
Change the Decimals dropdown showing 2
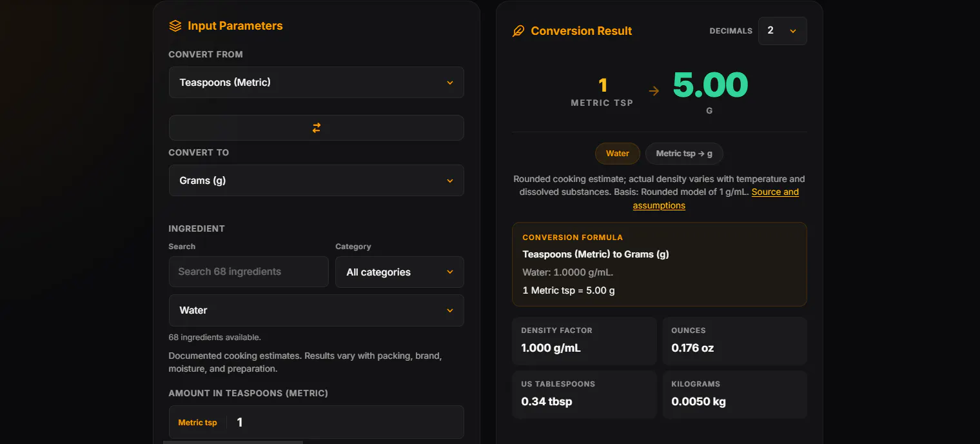pyautogui.click(x=782, y=31)
